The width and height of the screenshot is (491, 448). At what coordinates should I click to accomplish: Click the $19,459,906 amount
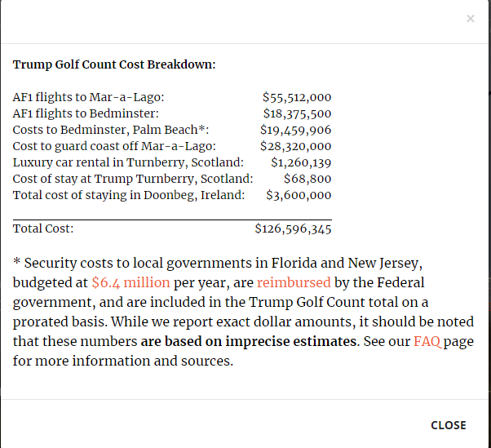click(295, 130)
